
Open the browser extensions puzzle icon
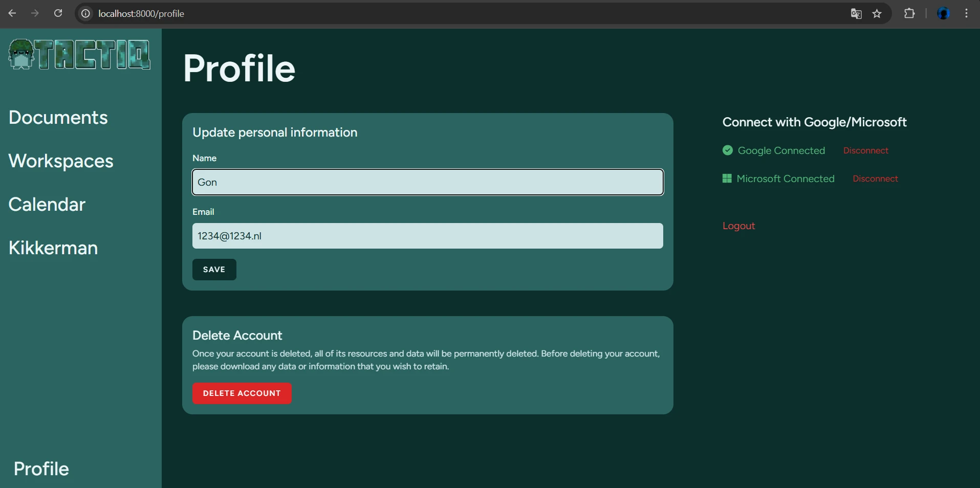click(x=909, y=13)
